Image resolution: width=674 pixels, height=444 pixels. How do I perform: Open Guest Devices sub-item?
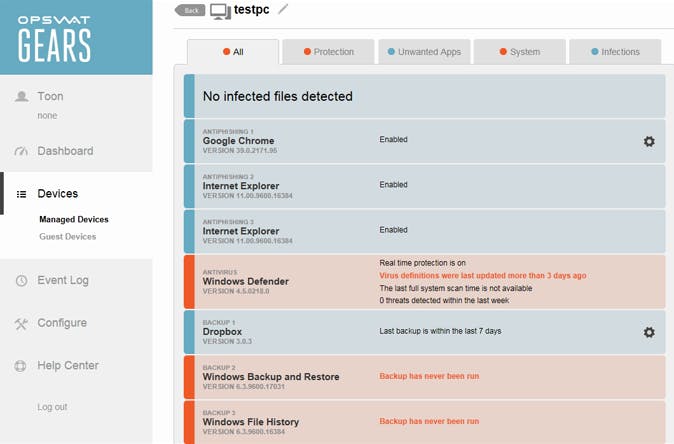pyautogui.click(x=67, y=236)
